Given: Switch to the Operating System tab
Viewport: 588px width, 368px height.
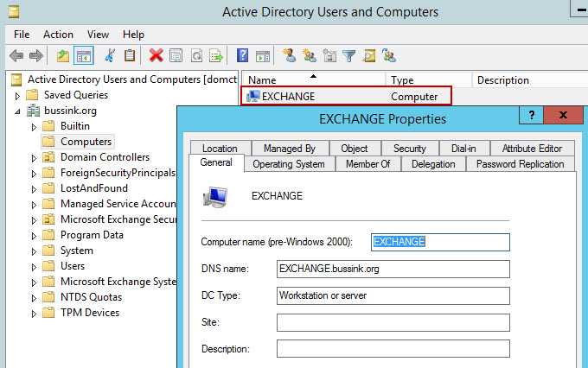Looking at the screenshot, I should pos(289,164).
